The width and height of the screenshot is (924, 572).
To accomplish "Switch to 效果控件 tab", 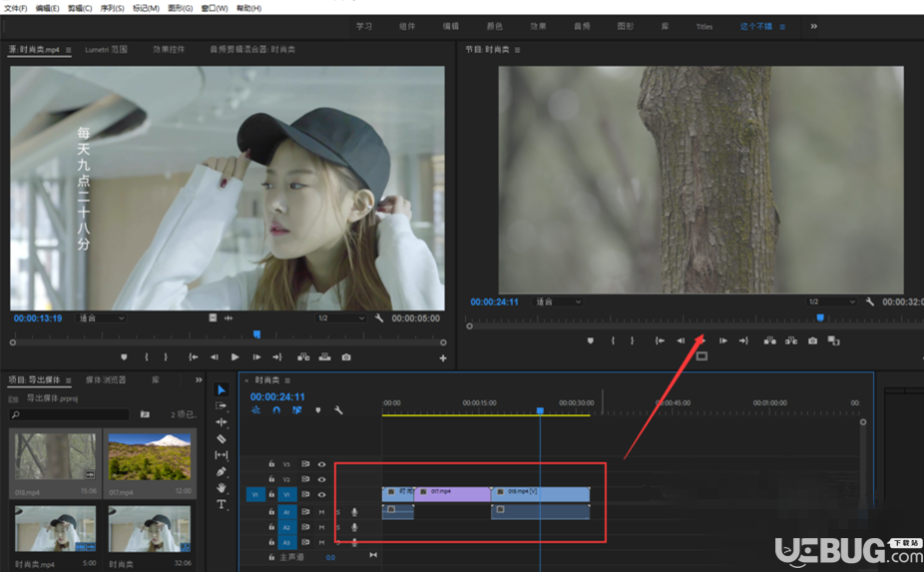I will (169, 50).
